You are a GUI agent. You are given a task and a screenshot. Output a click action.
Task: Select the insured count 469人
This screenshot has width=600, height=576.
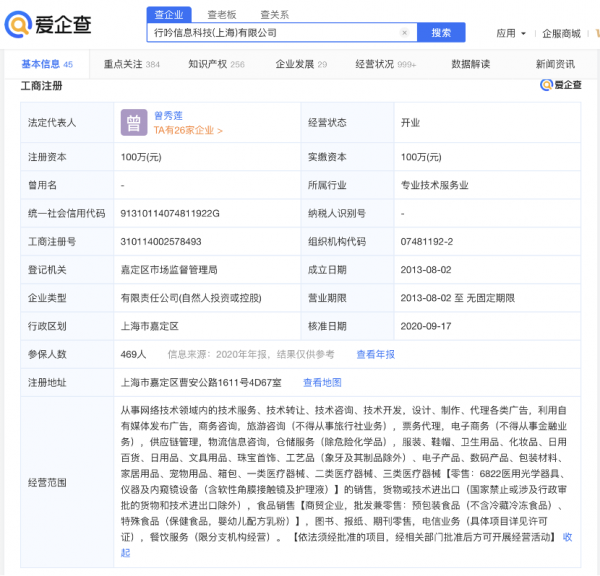tap(133, 354)
